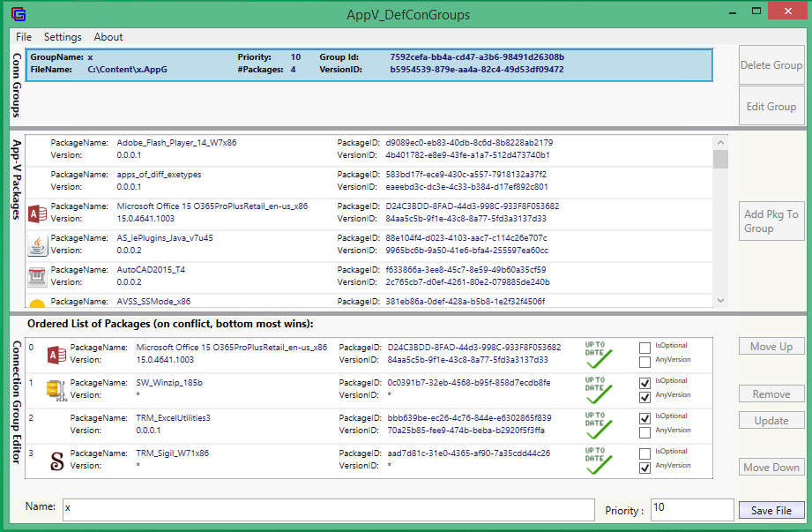Click scroll up arrow in App-V Packages list

click(x=720, y=142)
